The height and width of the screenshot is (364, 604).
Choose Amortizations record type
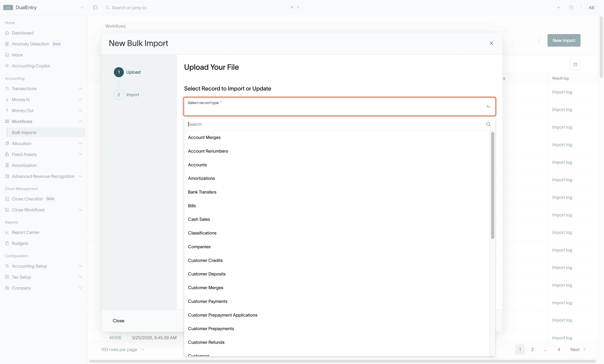(x=337, y=178)
